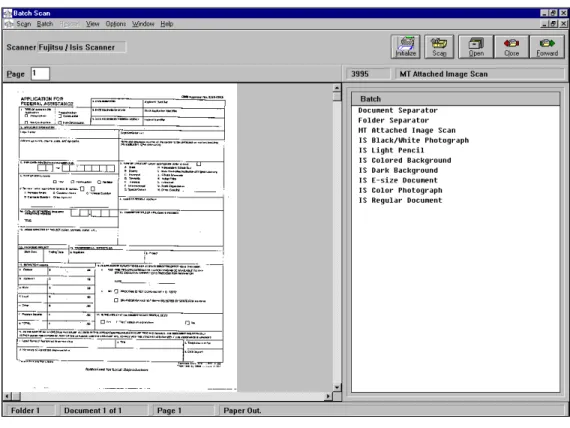This screenshot has height=428, width=570.
Task: Click Document 1 of 1 status entry
Action: click(103, 411)
